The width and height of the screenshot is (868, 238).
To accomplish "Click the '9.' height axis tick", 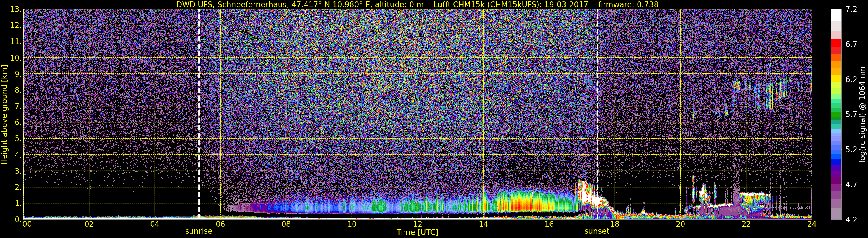I will tap(18, 74).
